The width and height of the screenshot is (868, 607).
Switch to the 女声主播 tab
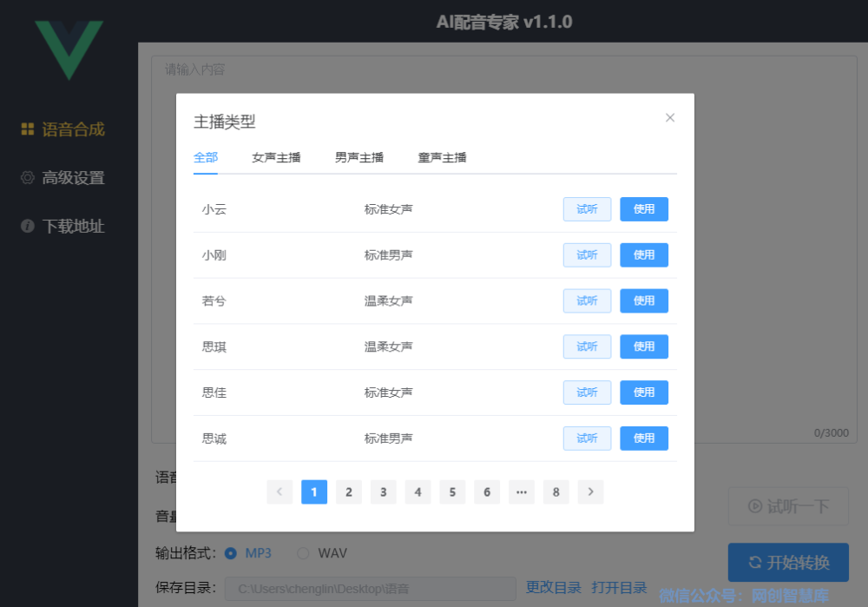click(x=276, y=157)
